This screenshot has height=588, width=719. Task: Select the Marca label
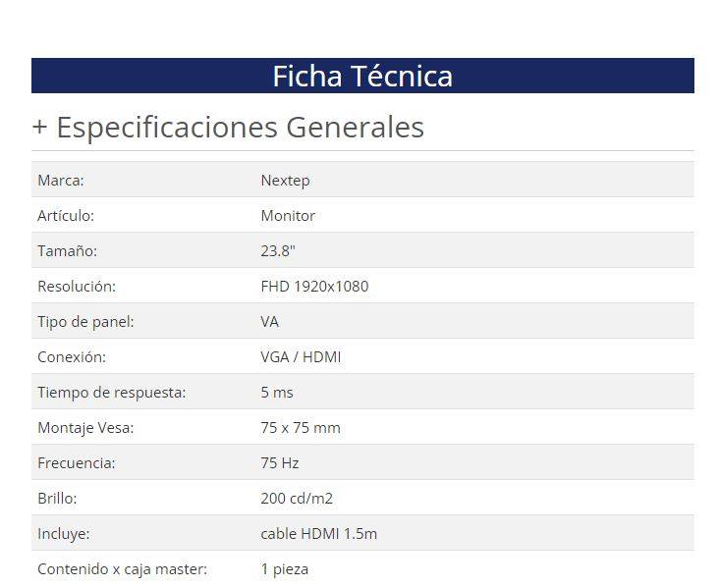coord(60,181)
